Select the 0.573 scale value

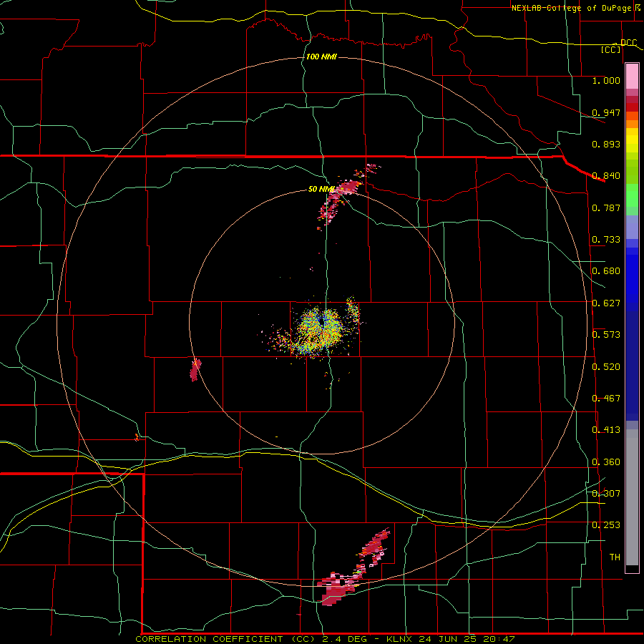coord(606,335)
